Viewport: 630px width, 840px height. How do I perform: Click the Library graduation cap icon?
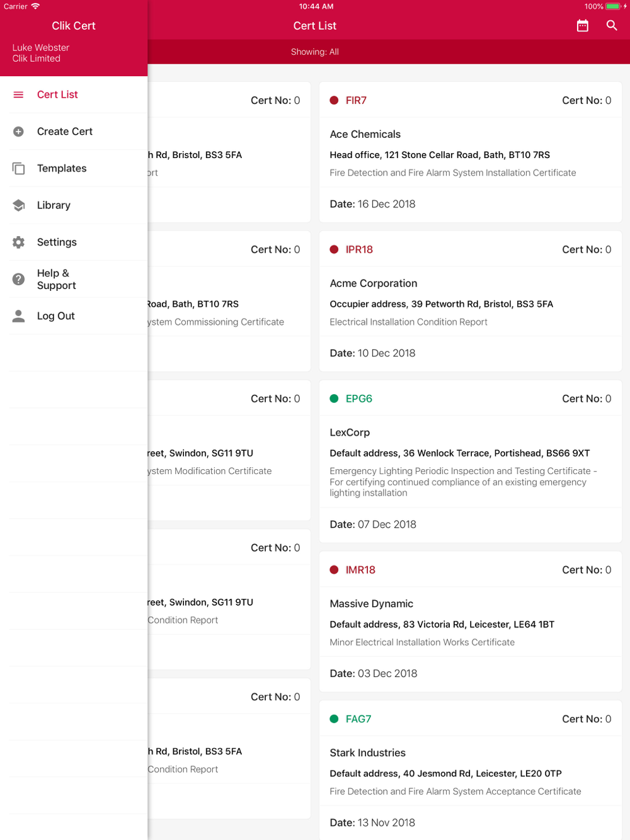click(19, 205)
